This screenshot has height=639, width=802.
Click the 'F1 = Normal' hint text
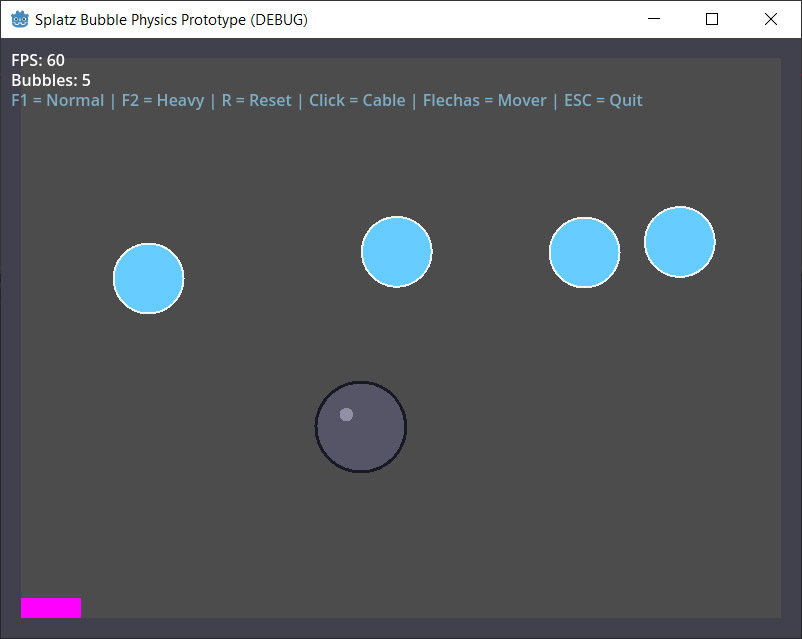(58, 100)
